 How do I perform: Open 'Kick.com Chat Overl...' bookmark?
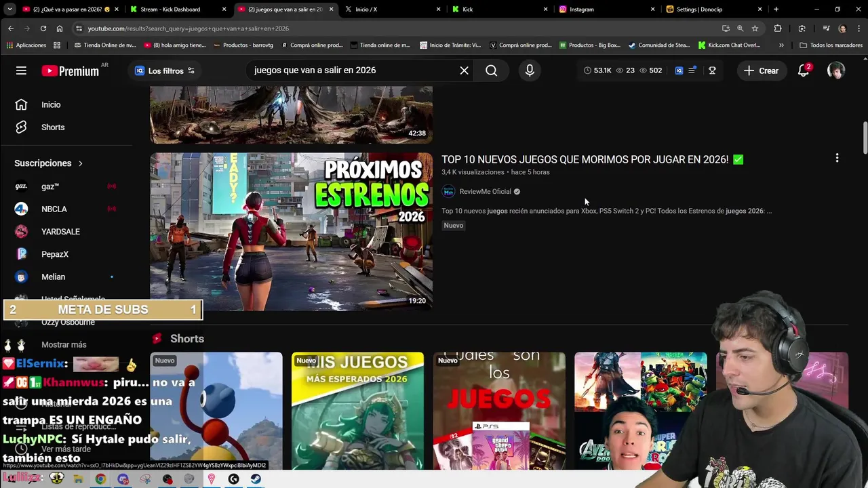coord(729,45)
